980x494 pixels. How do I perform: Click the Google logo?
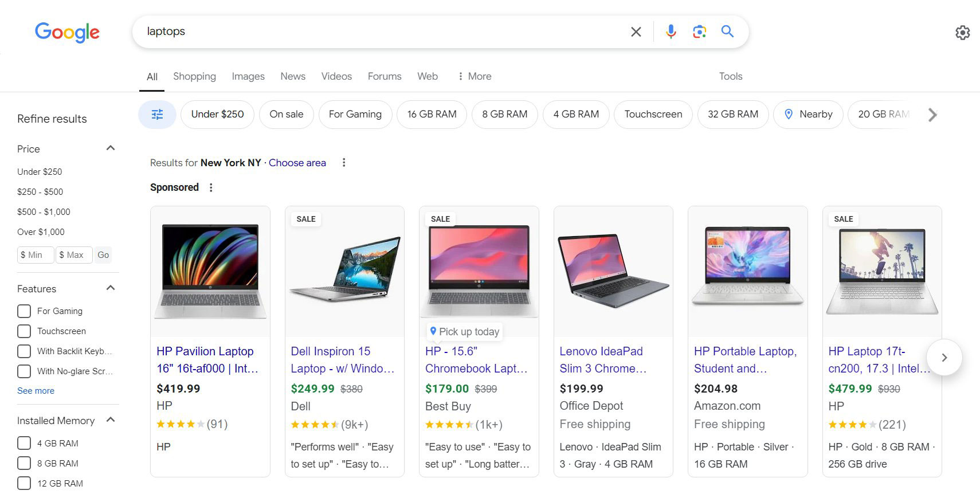point(66,33)
